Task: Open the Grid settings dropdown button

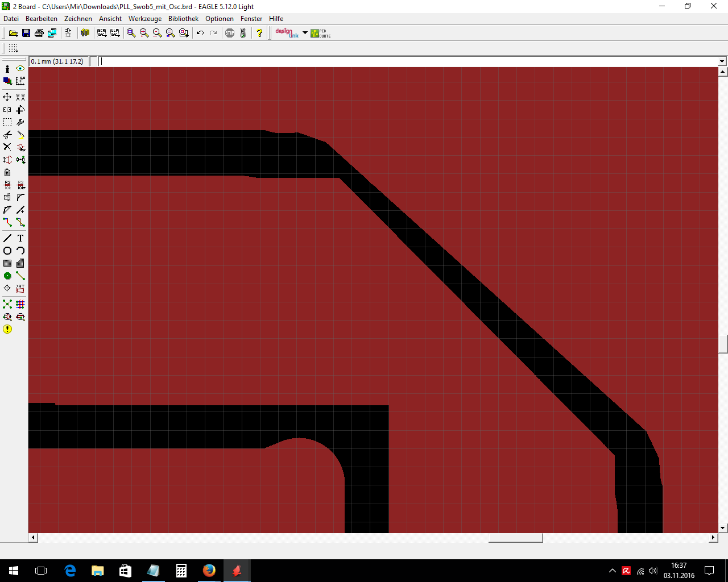Action: point(13,48)
